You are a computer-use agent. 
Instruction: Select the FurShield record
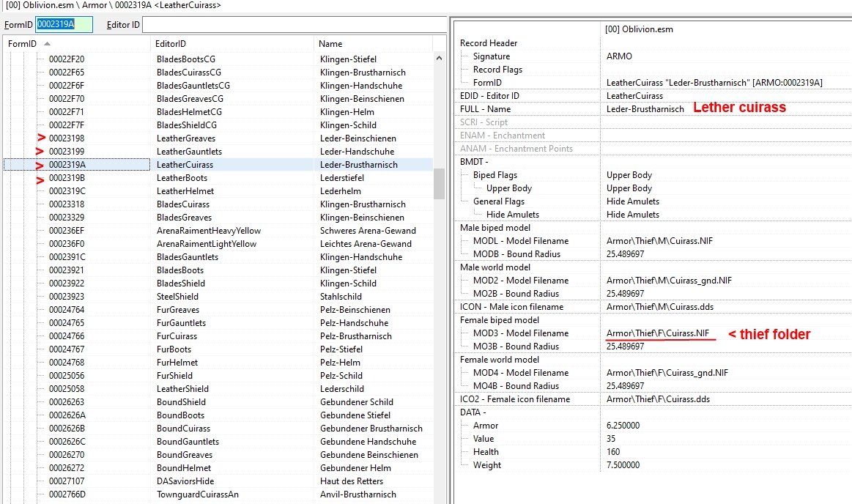218,376
